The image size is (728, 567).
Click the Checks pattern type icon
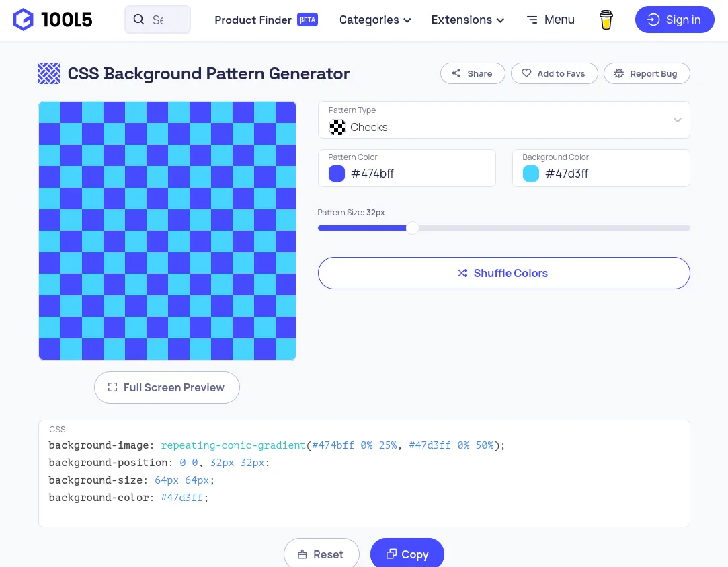click(x=337, y=126)
